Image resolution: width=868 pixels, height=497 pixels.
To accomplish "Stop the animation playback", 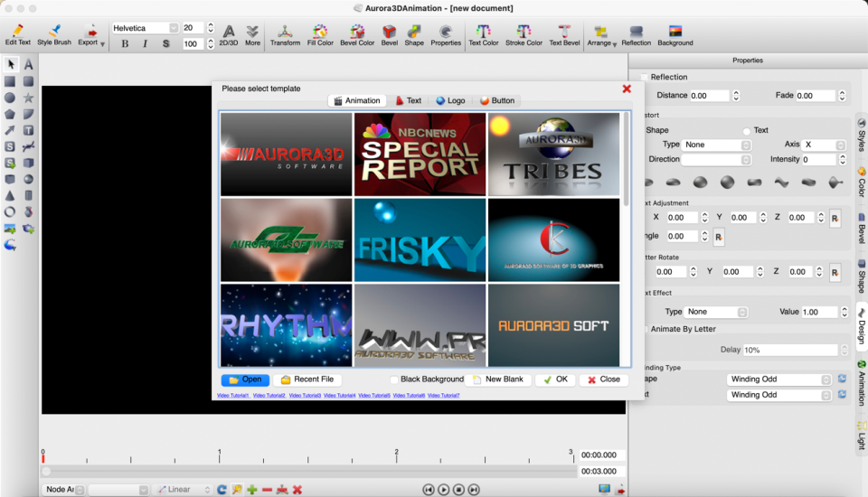I will point(458,490).
